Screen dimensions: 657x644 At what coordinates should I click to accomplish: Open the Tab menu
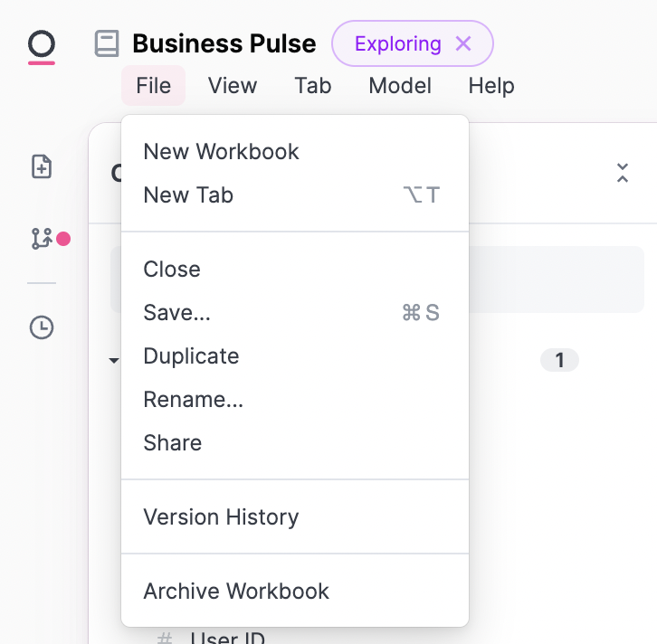pos(313,86)
